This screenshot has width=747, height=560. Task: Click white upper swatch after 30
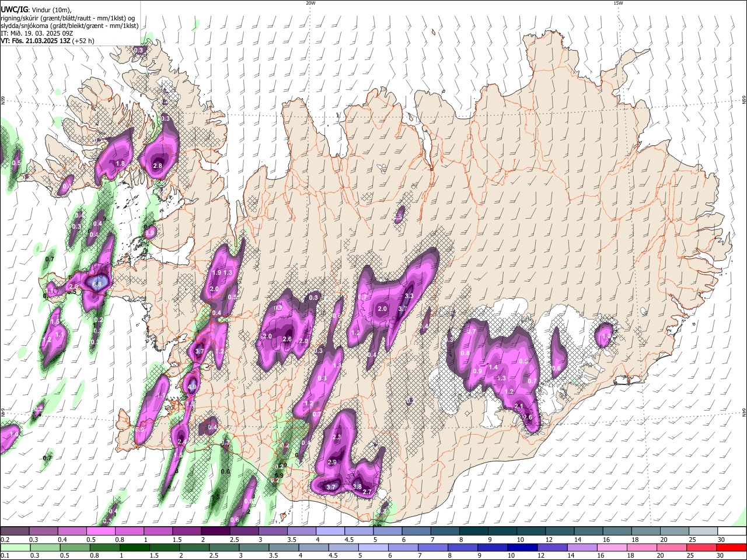coord(732,531)
